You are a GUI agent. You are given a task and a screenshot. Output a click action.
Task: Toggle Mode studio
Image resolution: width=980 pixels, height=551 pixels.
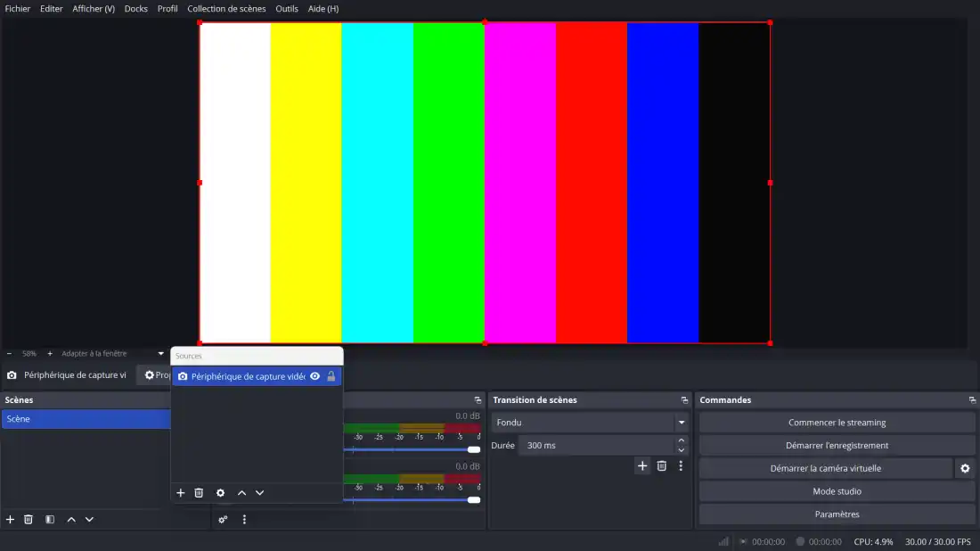tap(837, 491)
